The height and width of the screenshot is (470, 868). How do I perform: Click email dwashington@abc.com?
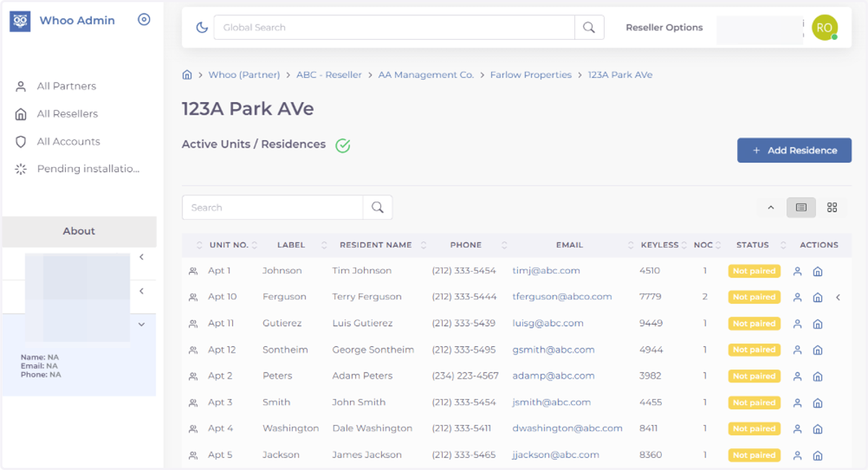[x=567, y=428]
